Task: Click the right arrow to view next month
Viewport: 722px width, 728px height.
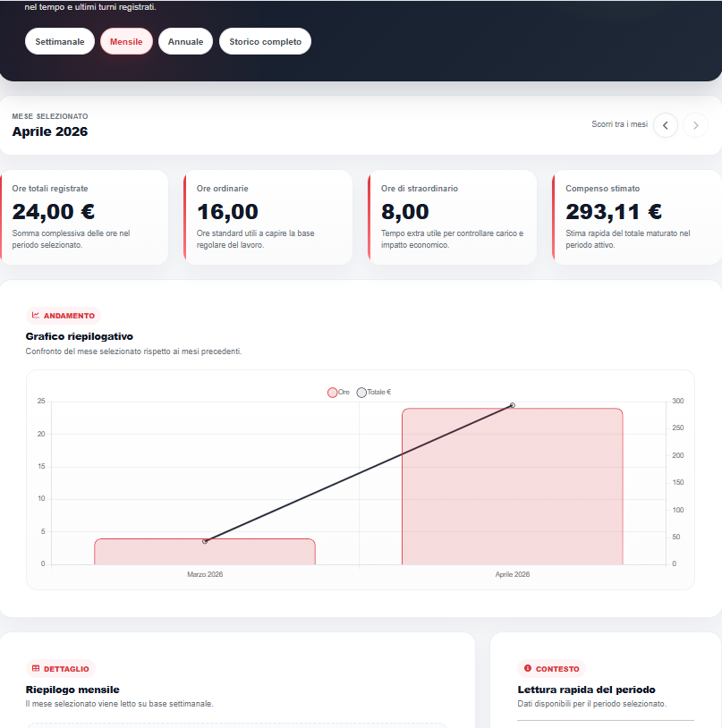Action: coord(695,125)
